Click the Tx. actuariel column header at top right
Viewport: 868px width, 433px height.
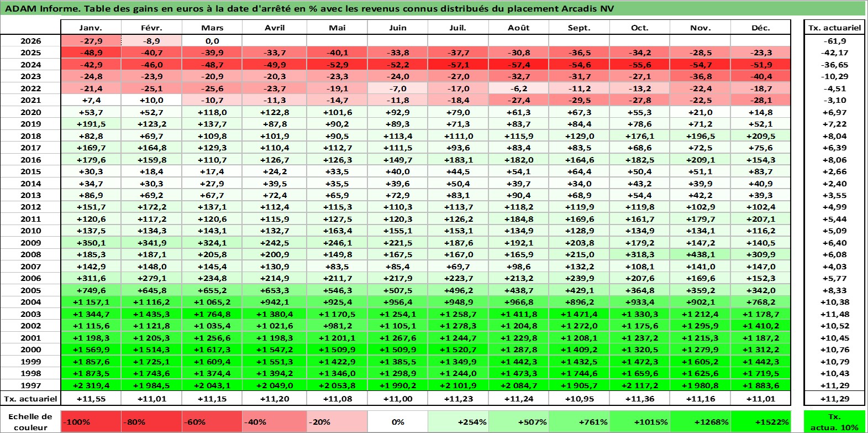click(835, 28)
